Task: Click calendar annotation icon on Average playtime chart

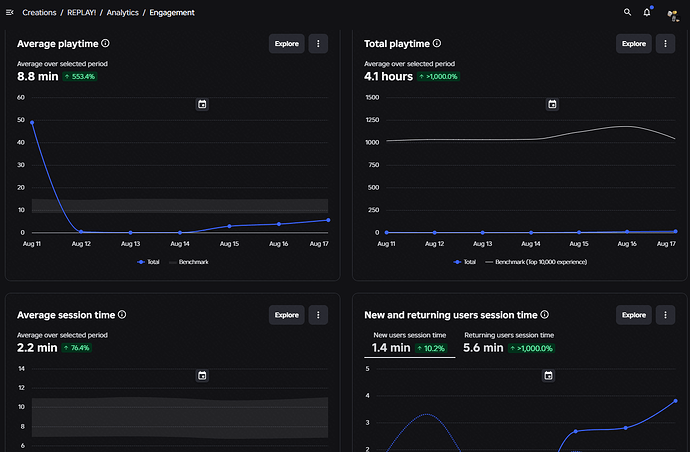Action: (202, 104)
